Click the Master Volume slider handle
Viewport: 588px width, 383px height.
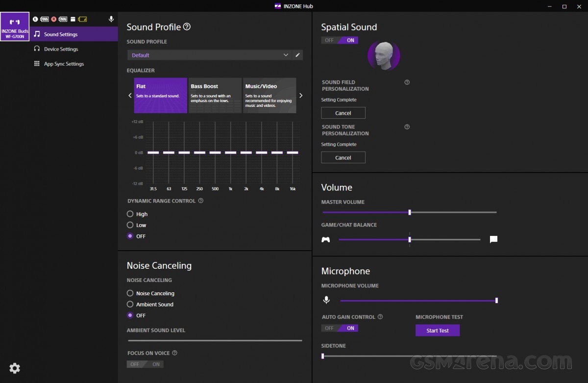pos(410,212)
